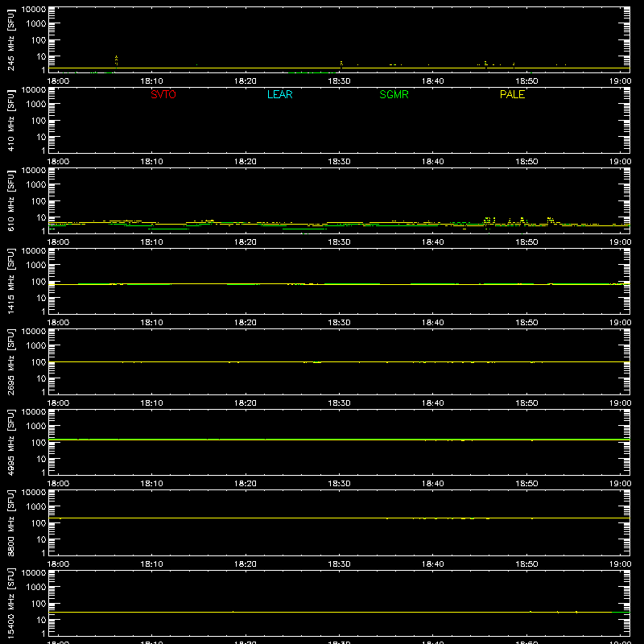Click the 10000 tick label of 245 MHz panel
Image resolution: width=644 pixels, height=644 pixels.
click(34, 10)
